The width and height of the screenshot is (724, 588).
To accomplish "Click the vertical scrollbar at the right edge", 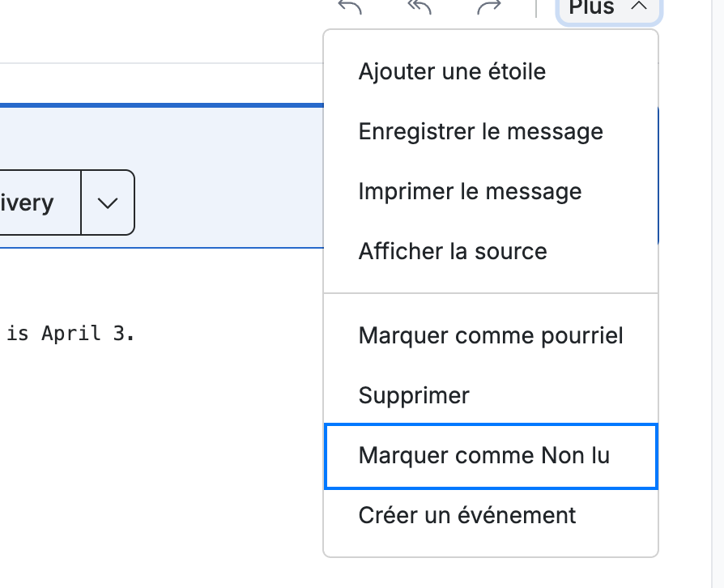I will 718,294.
